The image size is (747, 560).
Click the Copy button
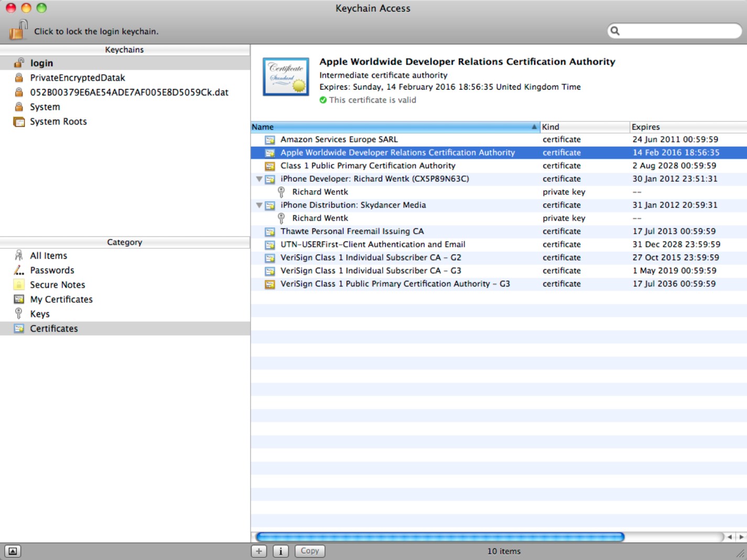point(310,551)
